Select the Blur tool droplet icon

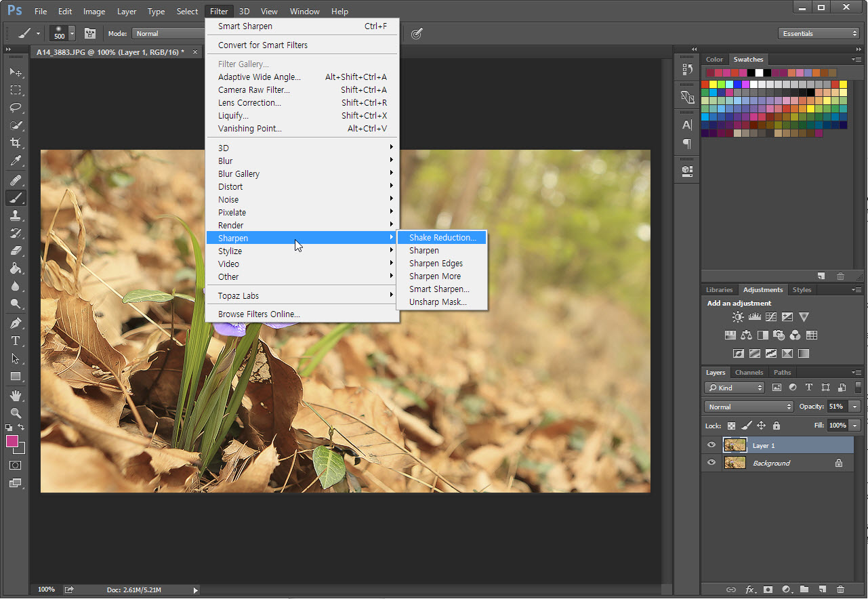tap(16, 286)
